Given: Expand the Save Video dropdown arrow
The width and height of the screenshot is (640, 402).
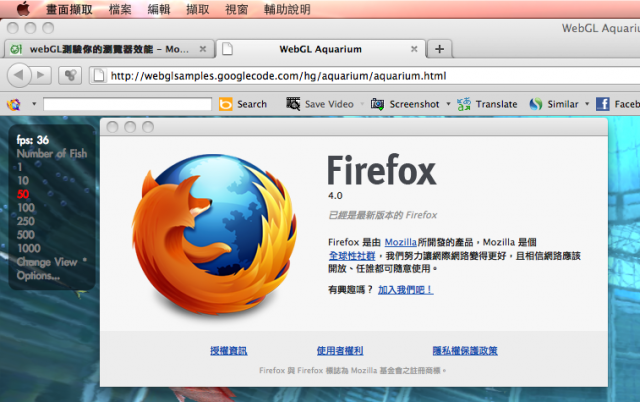Looking at the screenshot, I should click(x=362, y=104).
